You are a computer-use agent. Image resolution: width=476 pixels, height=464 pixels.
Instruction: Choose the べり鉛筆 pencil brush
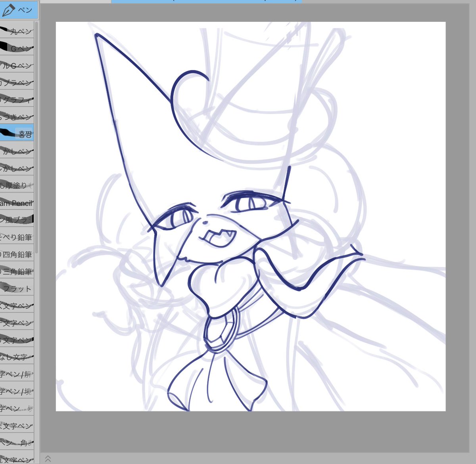click(x=17, y=237)
